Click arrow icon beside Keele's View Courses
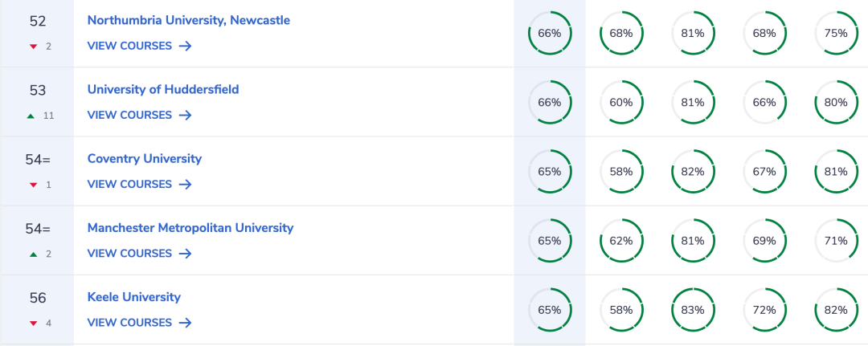 pos(186,322)
